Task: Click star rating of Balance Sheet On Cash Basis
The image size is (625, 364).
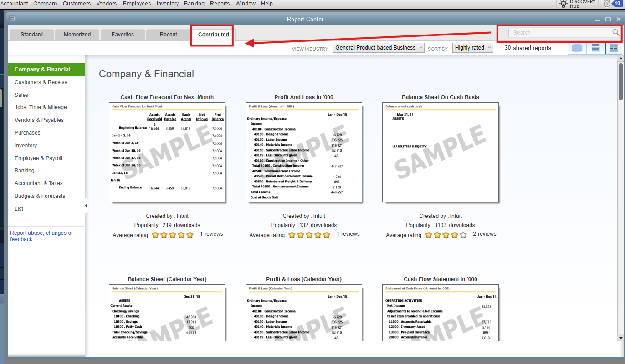Action: [446, 235]
